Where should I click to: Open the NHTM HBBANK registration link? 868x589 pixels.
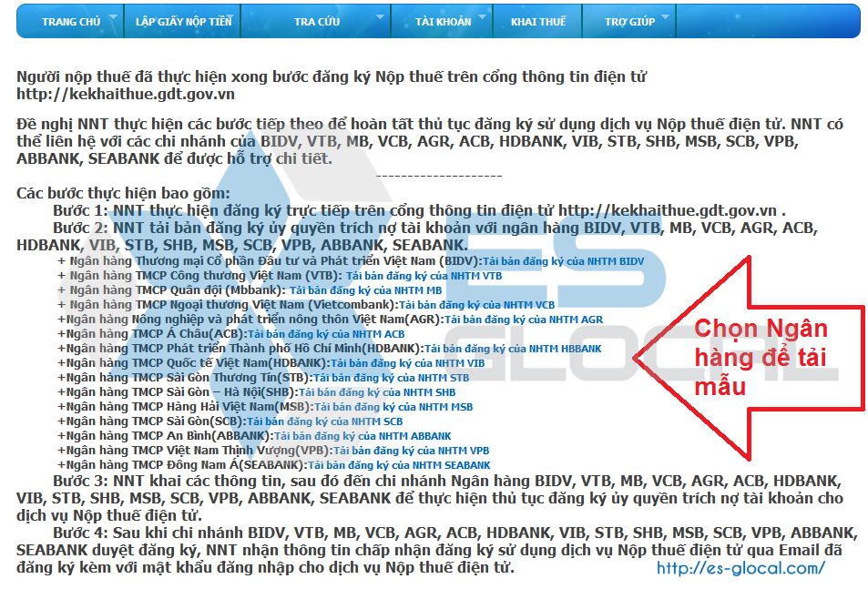point(513,349)
